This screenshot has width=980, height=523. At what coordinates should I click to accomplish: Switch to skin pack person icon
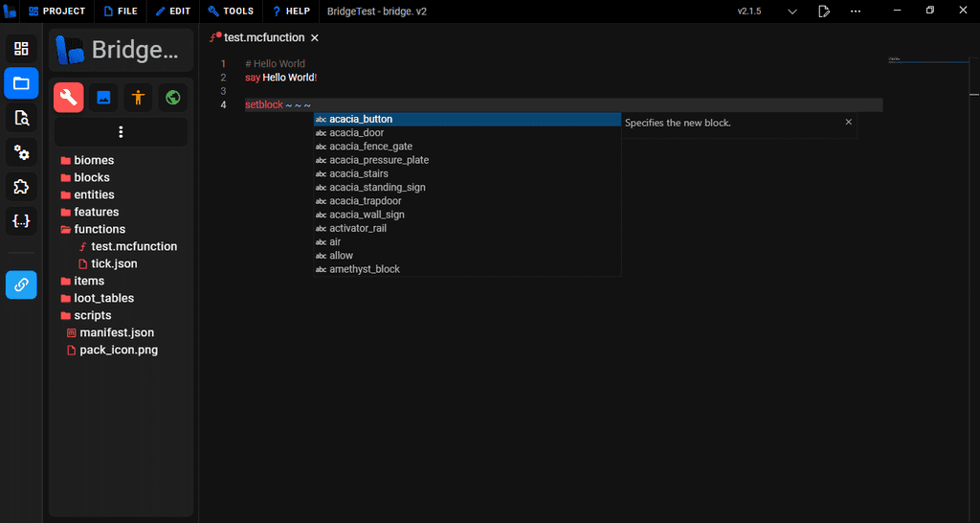point(138,97)
